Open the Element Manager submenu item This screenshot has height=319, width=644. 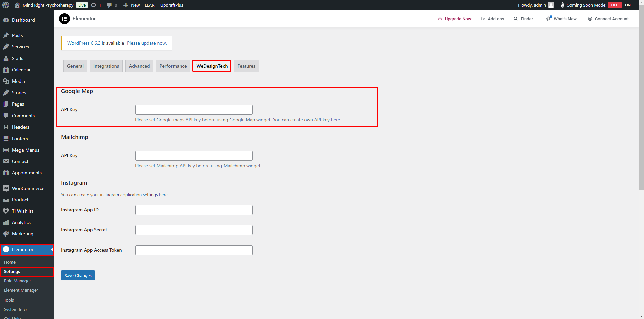27,290
